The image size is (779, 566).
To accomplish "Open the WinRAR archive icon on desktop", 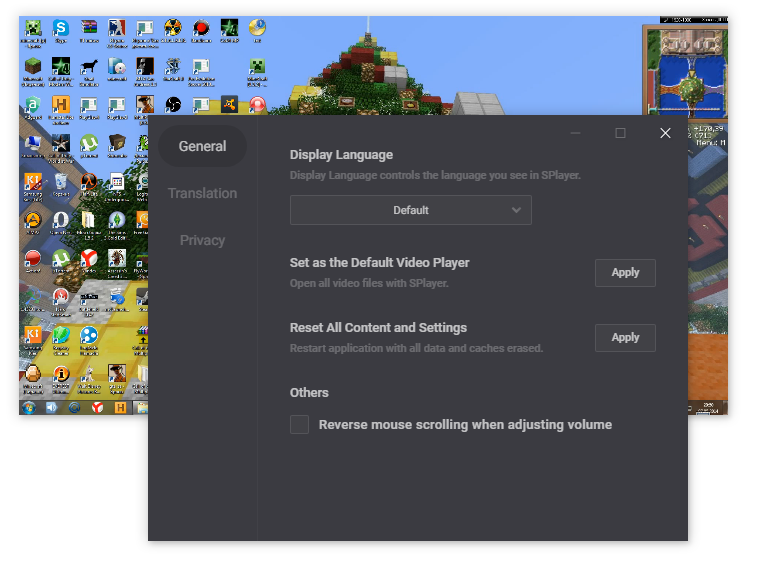I will pos(89,29).
